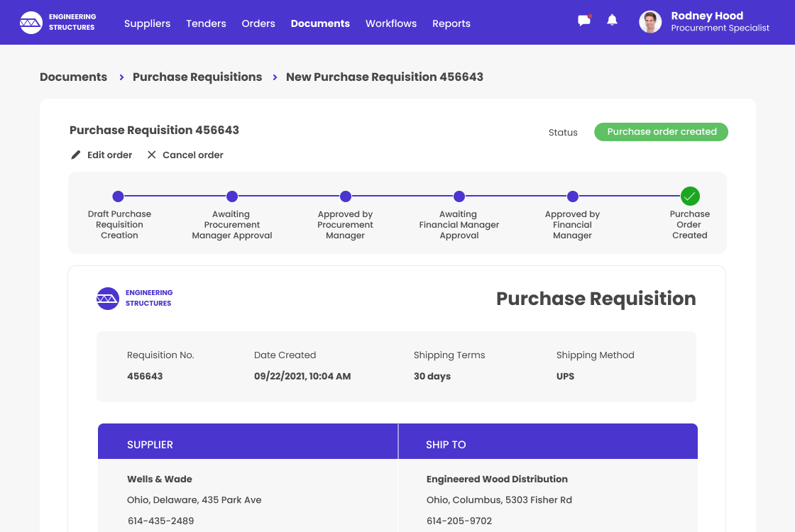Select the Draft Purchase Requisition Creation step
Screen dimensions: 795x532
point(119,196)
